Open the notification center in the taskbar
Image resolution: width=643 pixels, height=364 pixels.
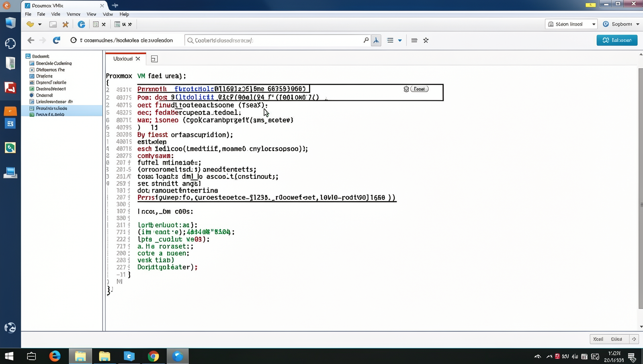click(x=631, y=356)
